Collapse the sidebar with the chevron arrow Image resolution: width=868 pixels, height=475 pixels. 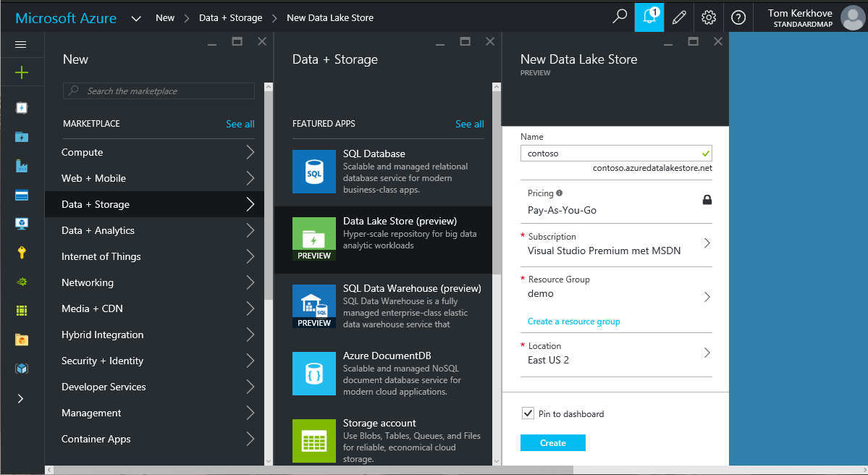(21, 398)
